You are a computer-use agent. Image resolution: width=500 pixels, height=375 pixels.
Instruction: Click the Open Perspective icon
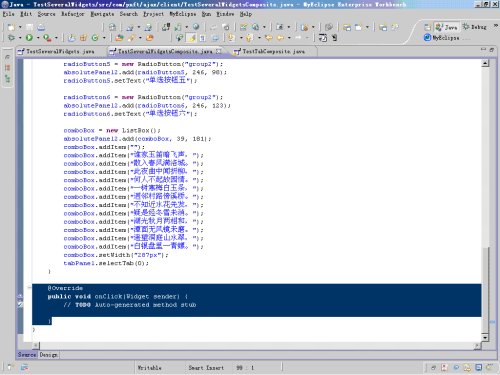coord(428,27)
